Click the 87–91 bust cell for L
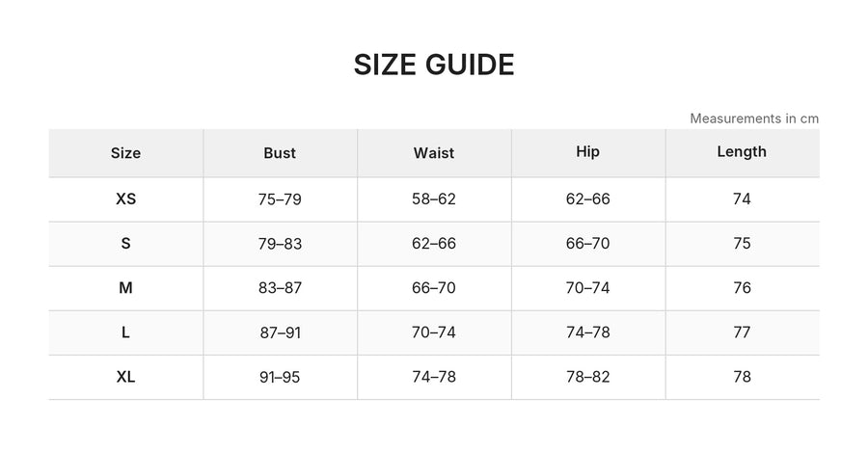The width and height of the screenshot is (868, 451). pyautogui.click(x=280, y=332)
